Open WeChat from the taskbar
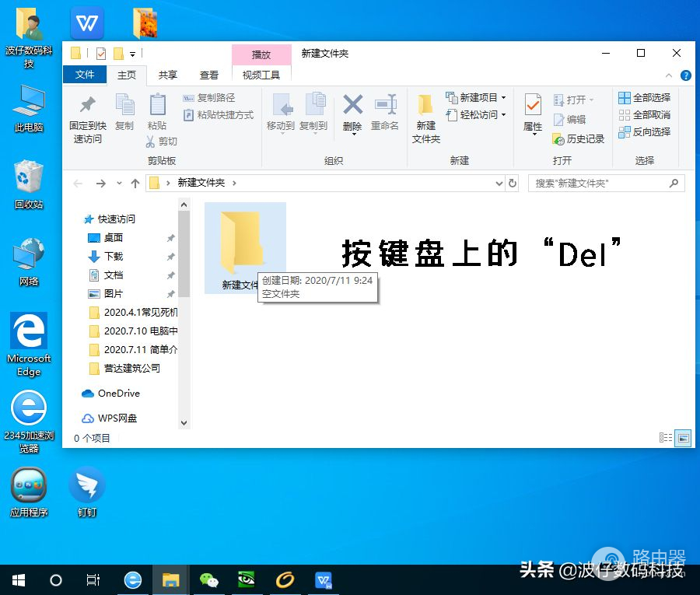 click(x=209, y=580)
